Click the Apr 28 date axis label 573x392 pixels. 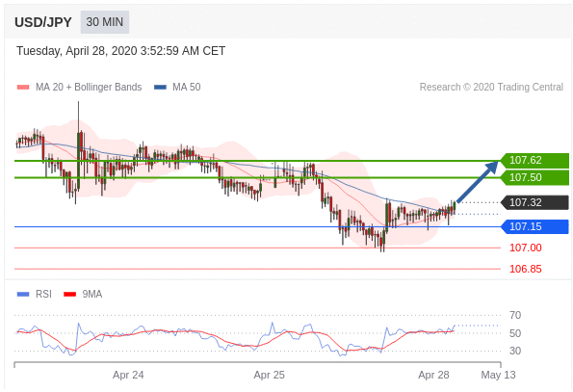(433, 375)
